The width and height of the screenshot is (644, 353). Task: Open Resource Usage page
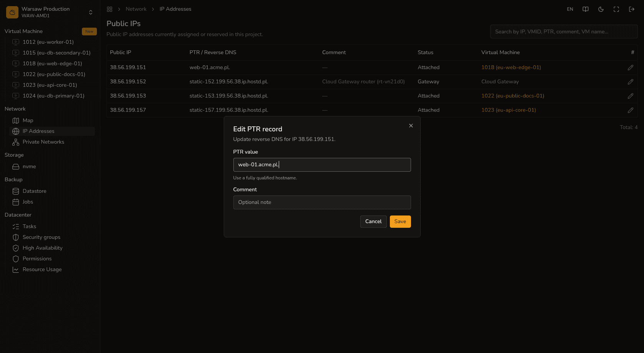42,270
